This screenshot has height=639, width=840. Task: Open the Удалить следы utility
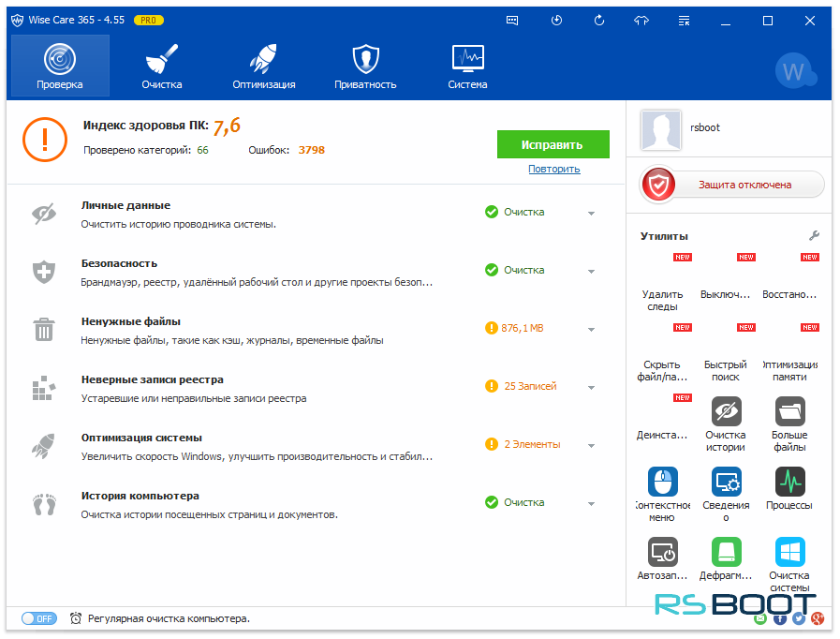click(x=663, y=284)
